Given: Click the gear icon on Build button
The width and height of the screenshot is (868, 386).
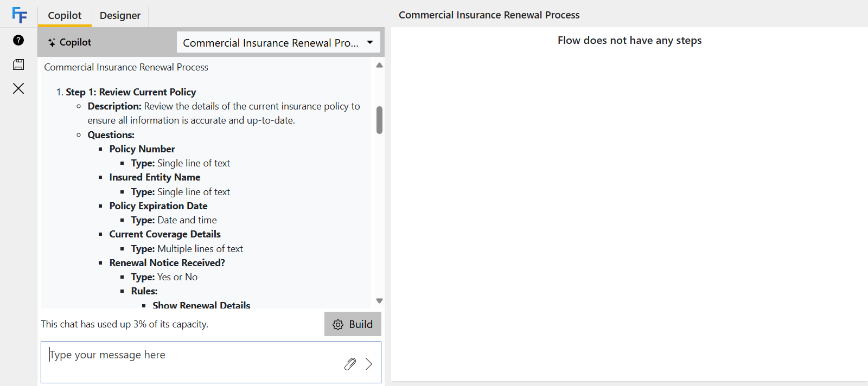Looking at the screenshot, I should [338, 324].
